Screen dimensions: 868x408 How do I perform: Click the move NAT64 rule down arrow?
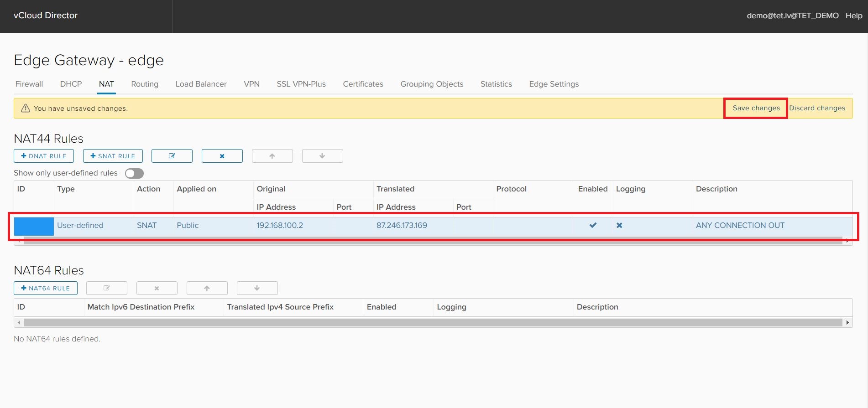(257, 288)
